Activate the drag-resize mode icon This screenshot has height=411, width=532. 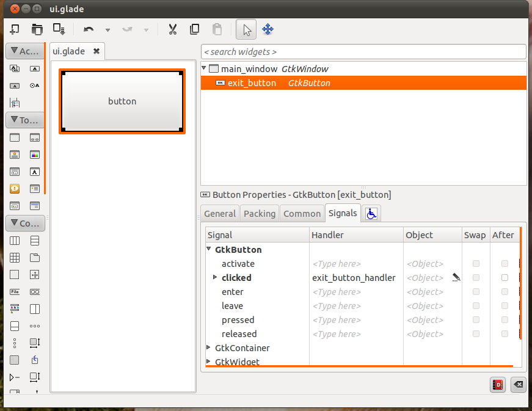[x=268, y=29]
